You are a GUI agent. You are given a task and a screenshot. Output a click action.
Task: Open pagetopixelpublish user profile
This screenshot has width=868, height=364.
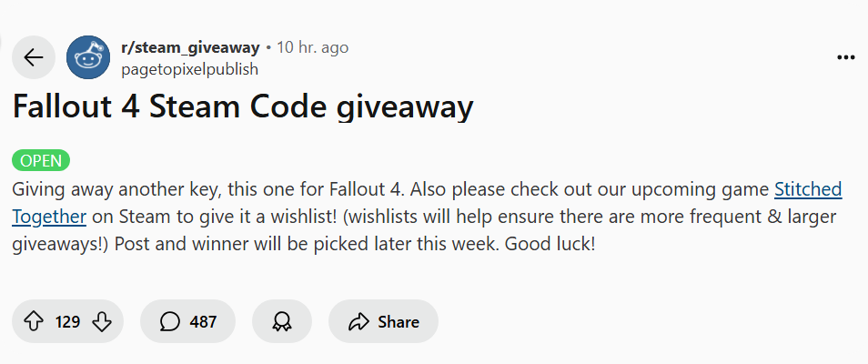(189, 68)
